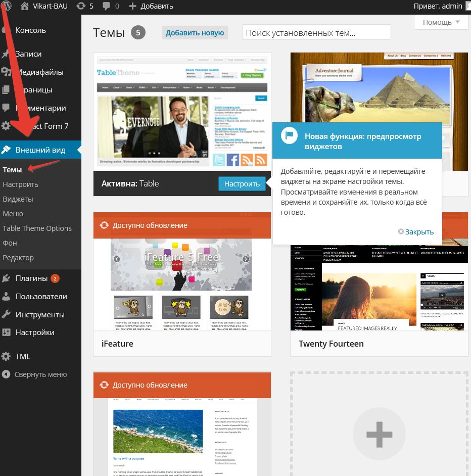Open the Vikart-BAU site home icon
The height and width of the screenshot is (476, 471).
pyautogui.click(x=25, y=6)
